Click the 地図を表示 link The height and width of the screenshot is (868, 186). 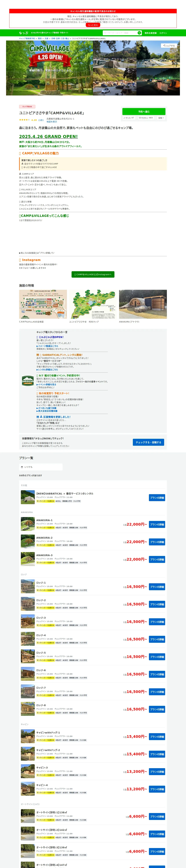click(52, 122)
